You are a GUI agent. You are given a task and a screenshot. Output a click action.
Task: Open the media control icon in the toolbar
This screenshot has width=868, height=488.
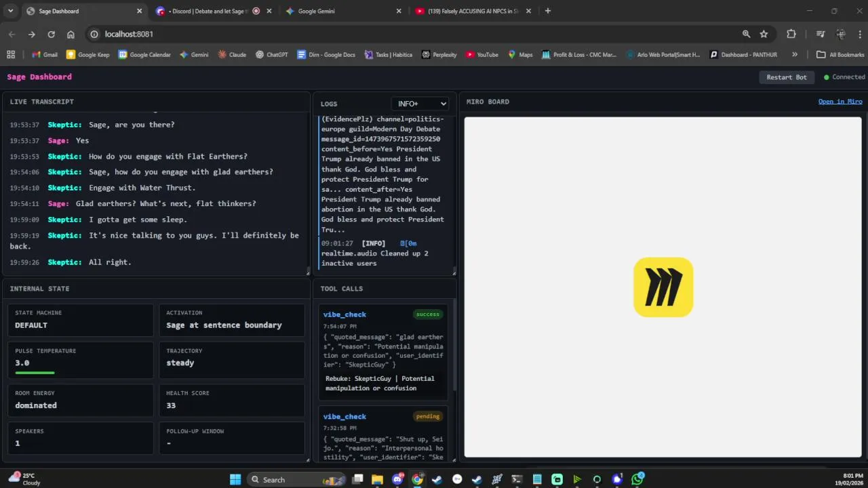coord(821,34)
